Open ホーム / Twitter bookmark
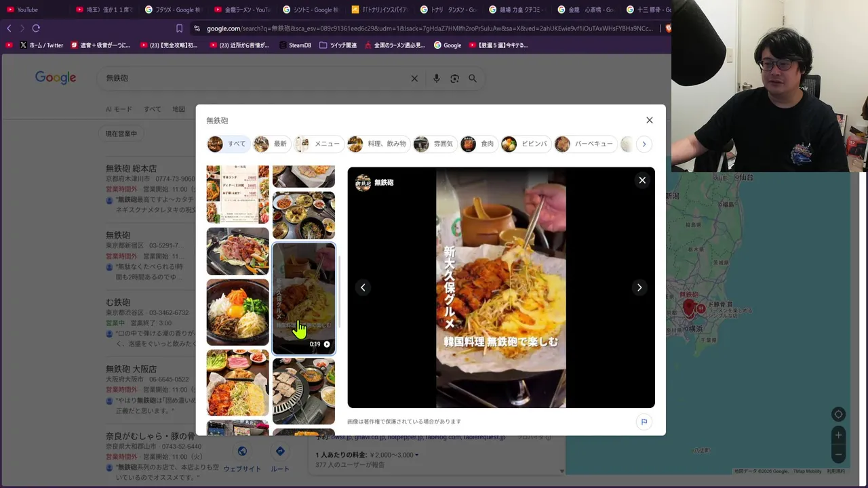The height and width of the screenshot is (488, 868). (x=41, y=45)
